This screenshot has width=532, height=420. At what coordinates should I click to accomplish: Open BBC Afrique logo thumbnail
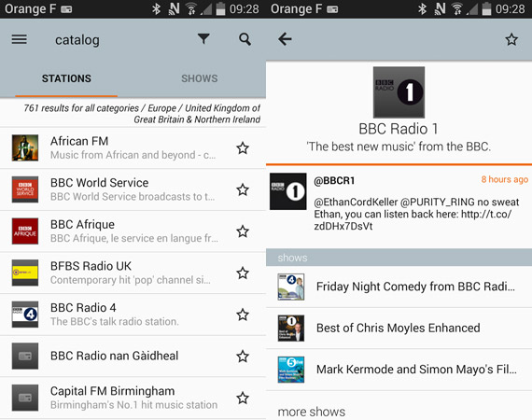[x=25, y=231]
